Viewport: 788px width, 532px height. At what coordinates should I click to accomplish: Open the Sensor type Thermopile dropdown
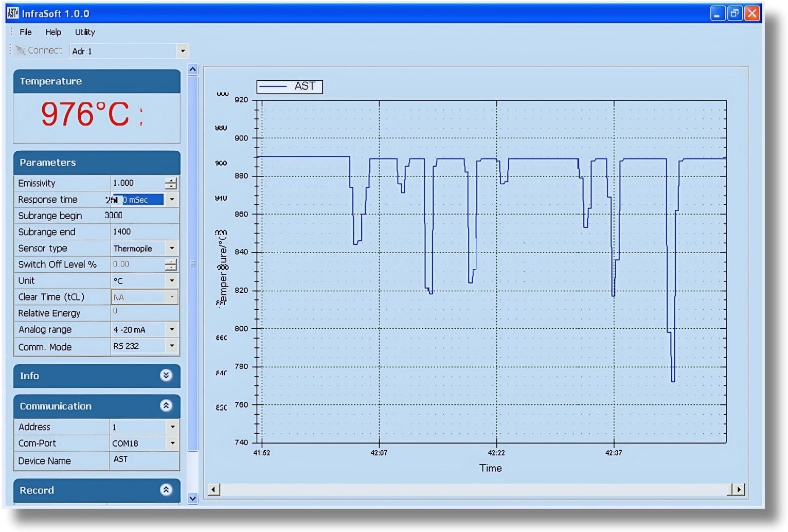click(172, 249)
